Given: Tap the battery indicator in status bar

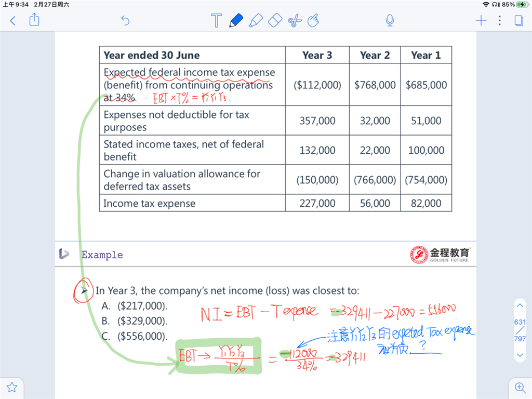Looking at the screenshot, I should [x=522, y=4].
